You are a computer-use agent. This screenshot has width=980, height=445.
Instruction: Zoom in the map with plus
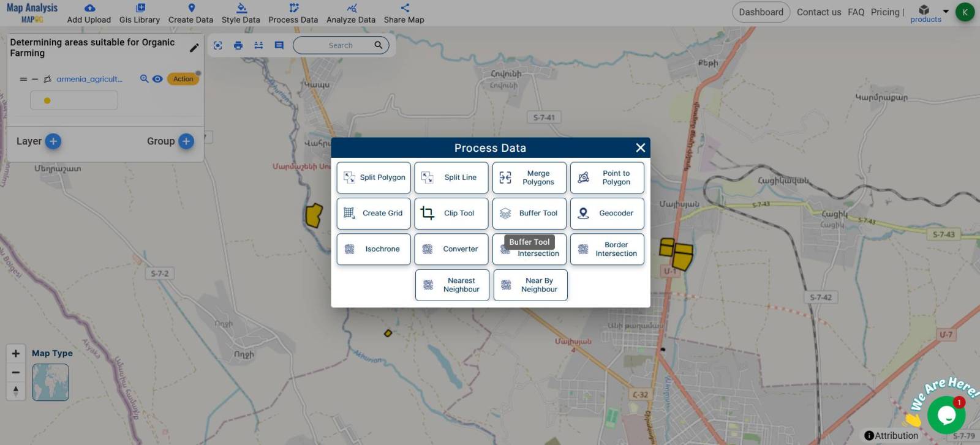[x=16, y=353]
